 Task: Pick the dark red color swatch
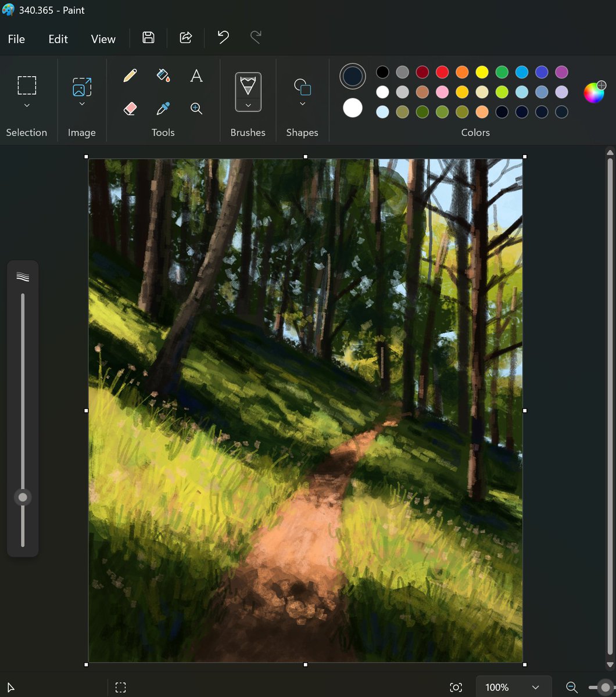tap(422, 72)
